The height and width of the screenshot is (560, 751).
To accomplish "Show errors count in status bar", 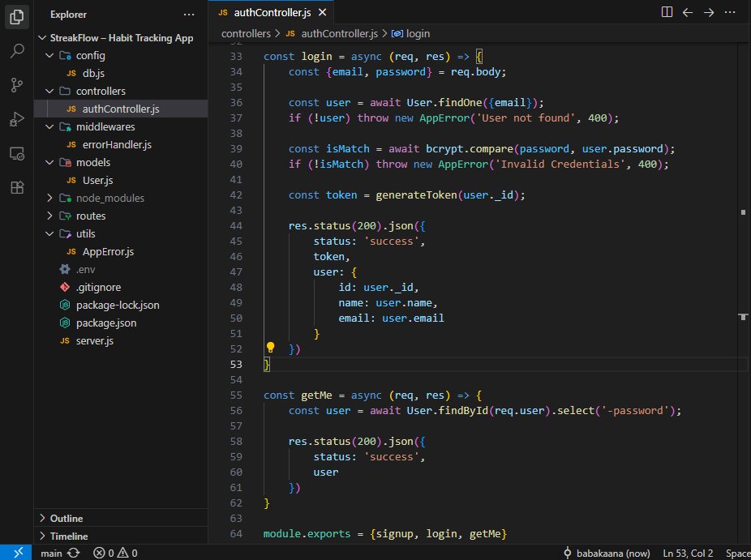I will point(104,554).
